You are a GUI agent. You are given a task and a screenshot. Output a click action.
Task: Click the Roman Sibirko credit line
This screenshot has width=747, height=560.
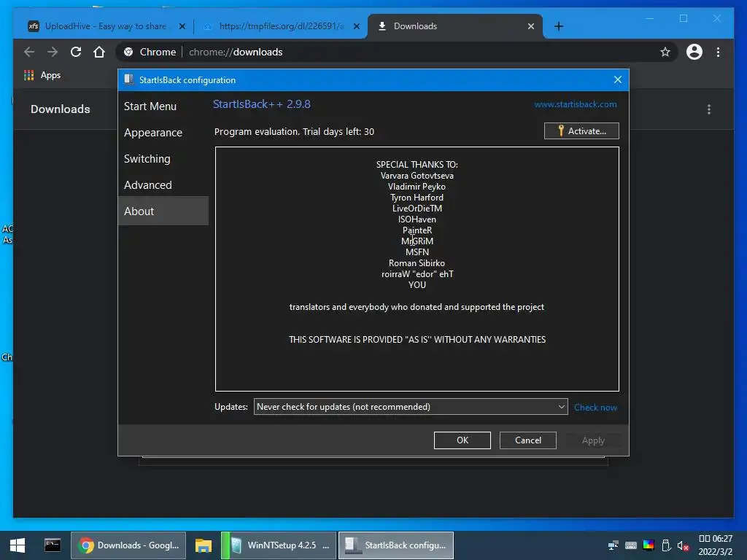click(417, 262)
